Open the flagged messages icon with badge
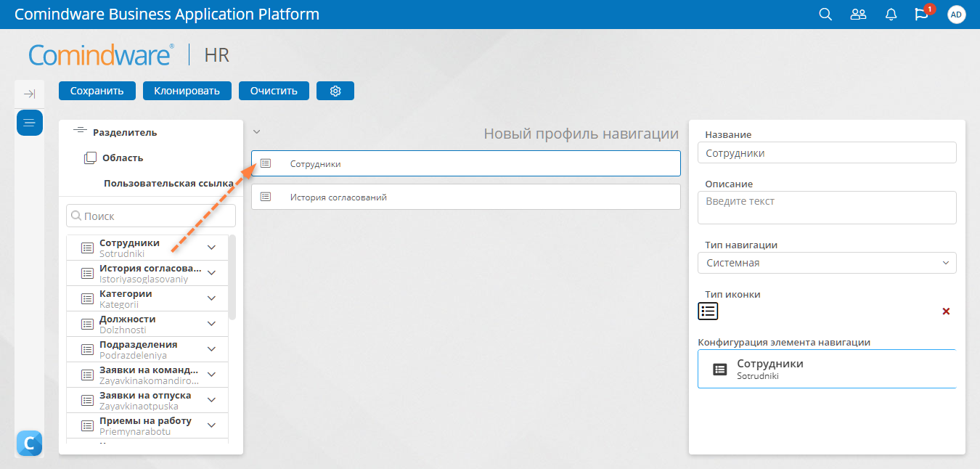 point(923,14)
